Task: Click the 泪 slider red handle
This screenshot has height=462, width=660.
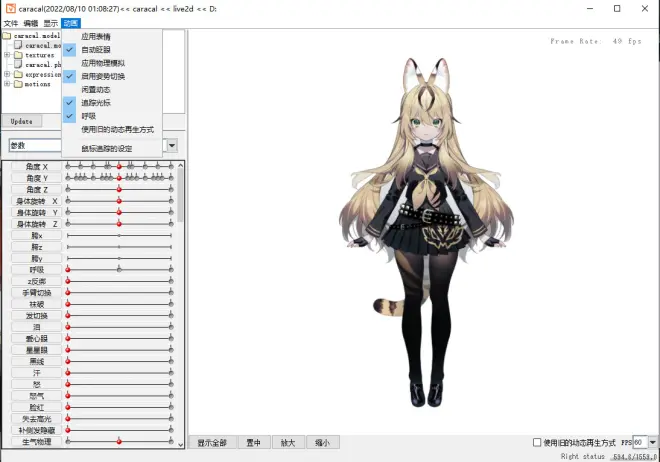Action: coord(68,327)
